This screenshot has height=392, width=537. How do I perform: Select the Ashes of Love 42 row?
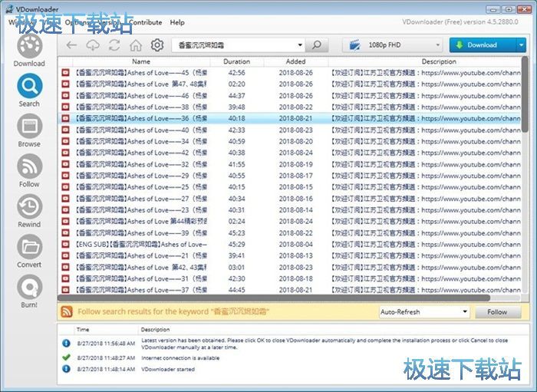[x=290, y=153]
